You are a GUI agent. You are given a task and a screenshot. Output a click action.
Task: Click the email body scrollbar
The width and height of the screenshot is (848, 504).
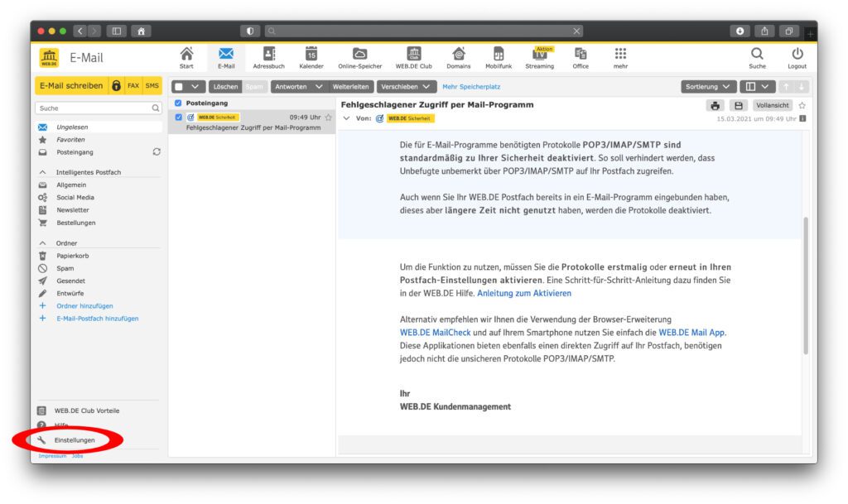[x=806, y=286]
